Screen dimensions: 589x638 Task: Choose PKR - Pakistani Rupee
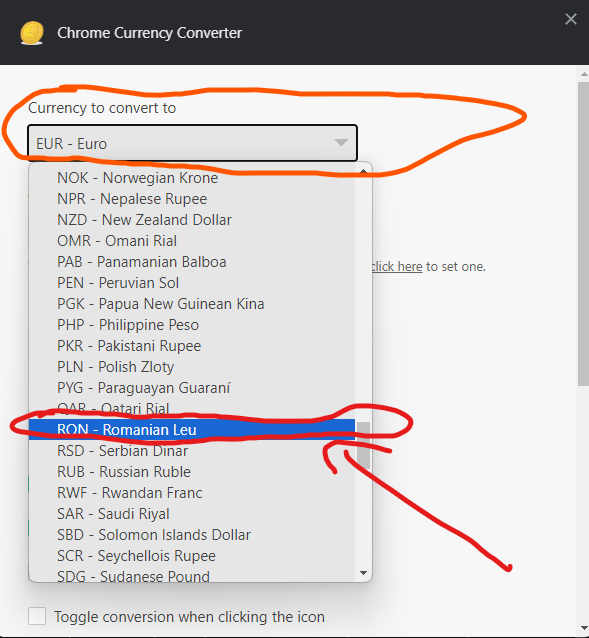coord(192,346)
